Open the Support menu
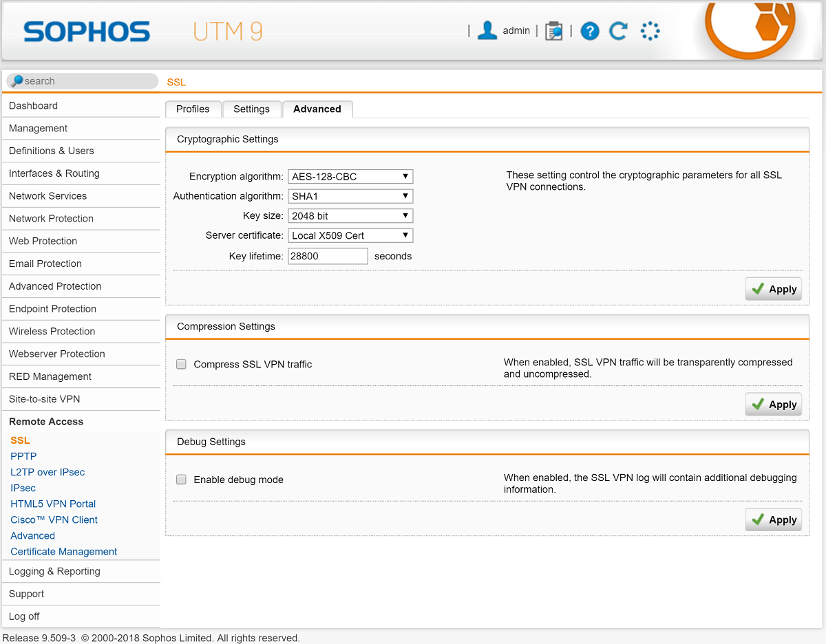Screen dimensions: 826x644 tap(81, 594)
